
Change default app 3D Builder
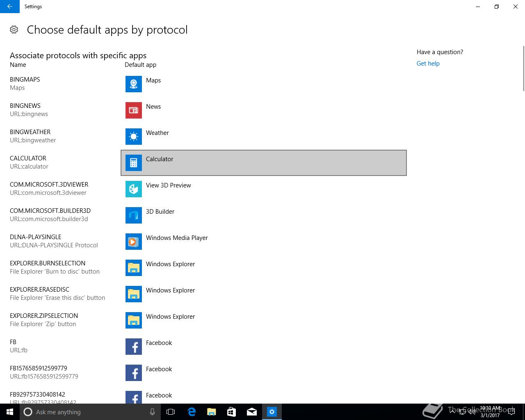click(x=264, y=215)
